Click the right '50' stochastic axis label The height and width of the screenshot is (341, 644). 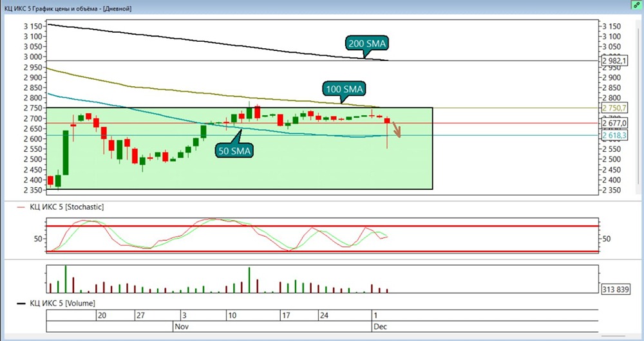tap(606, 239)
